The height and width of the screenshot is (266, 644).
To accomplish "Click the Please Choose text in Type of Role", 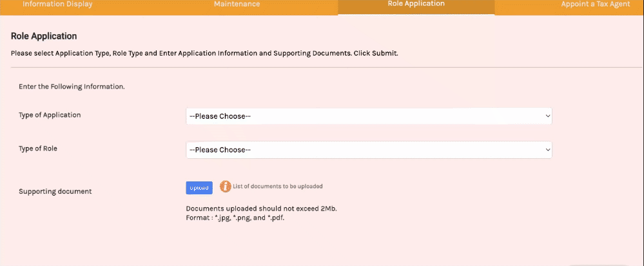I will tap(220, 150).
